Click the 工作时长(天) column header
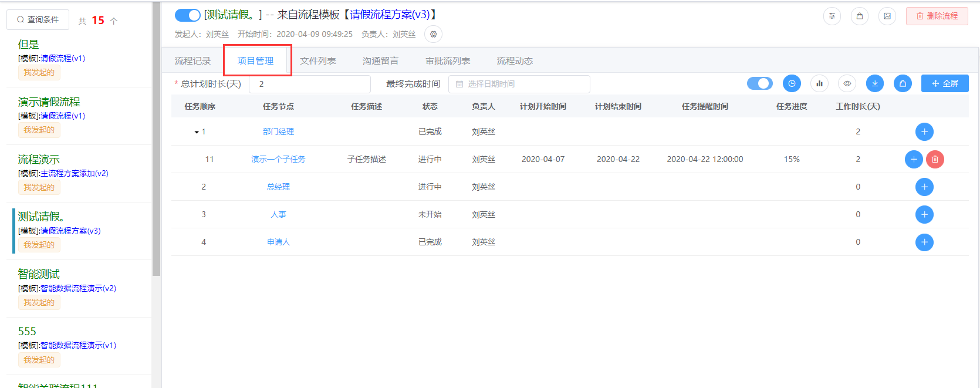This screenshot has height=388, width=980. [x=857, y=106]
